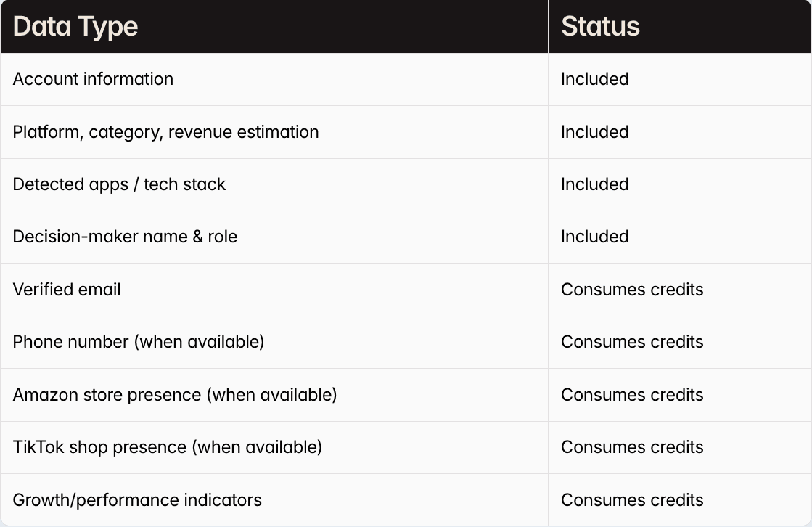Click Included status for Detected apps row

(x=594, y=184)
